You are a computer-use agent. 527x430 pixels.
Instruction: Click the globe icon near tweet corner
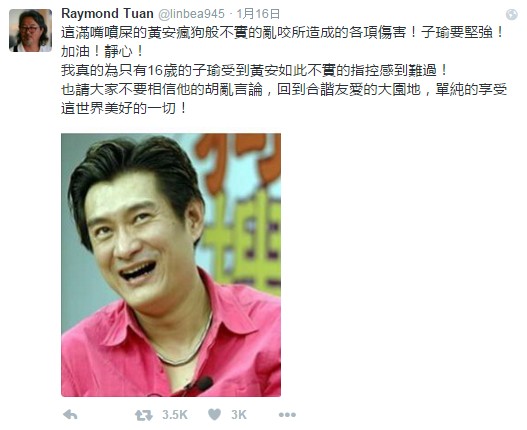[x=511, y=14]
